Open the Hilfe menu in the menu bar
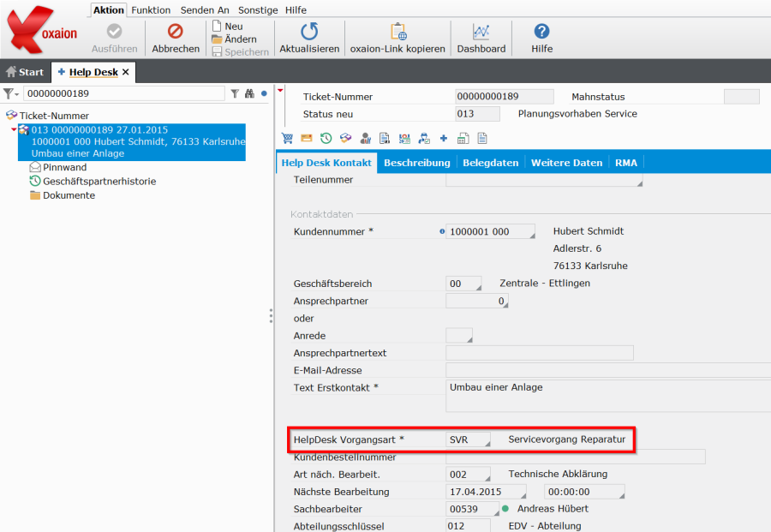Viewport: 771px width, 532px height. coord(296,9)
